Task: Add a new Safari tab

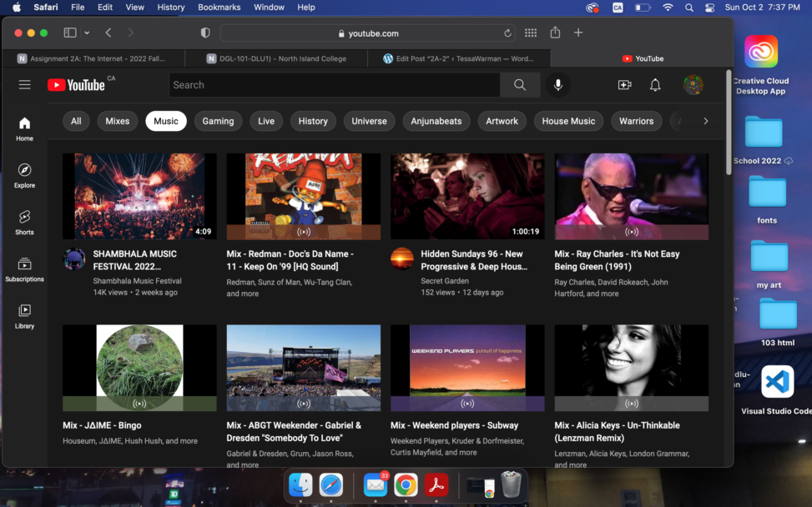Action: pos(578,33)
